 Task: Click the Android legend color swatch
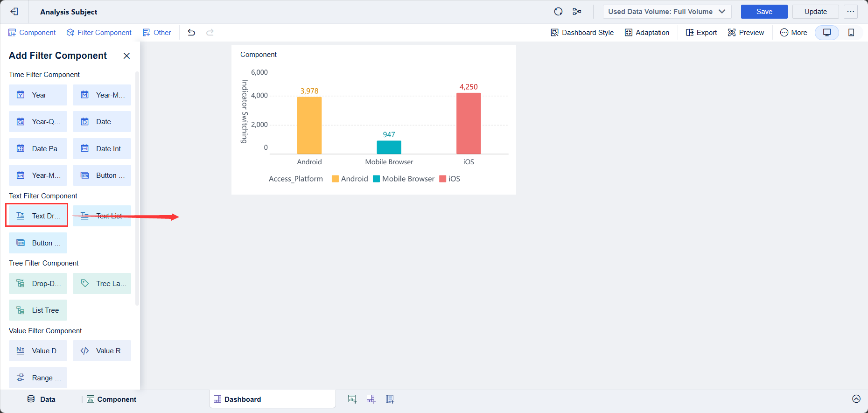[335, 179]
